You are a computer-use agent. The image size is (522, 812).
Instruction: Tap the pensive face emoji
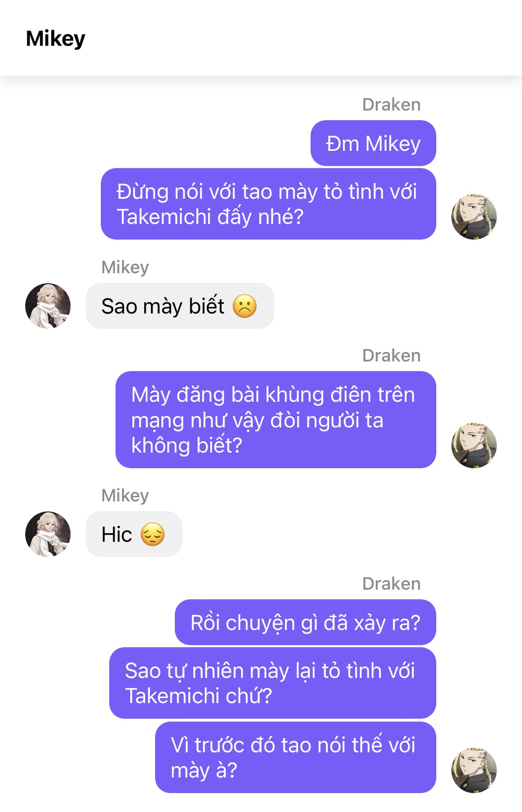[x=152, y=534]
